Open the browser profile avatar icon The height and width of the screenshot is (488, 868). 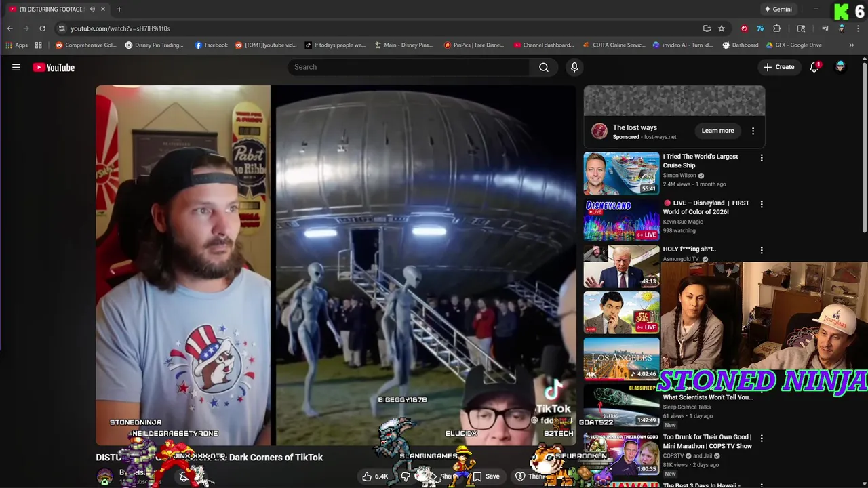click(842, 28)
